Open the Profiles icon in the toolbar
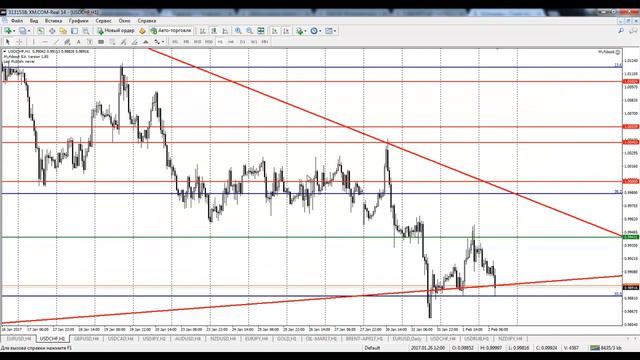The image size is (640, 360). tap(22, 31)
